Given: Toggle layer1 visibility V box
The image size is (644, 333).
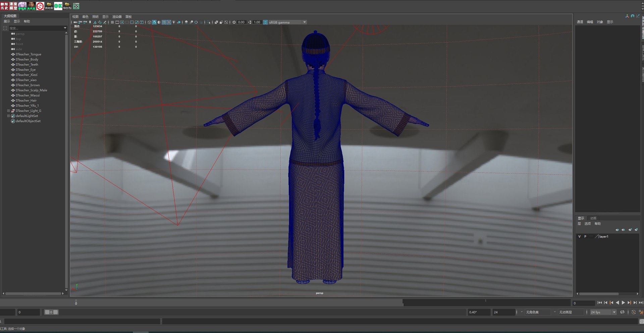Looking at the screenshot, I should [x=579, y=237].
